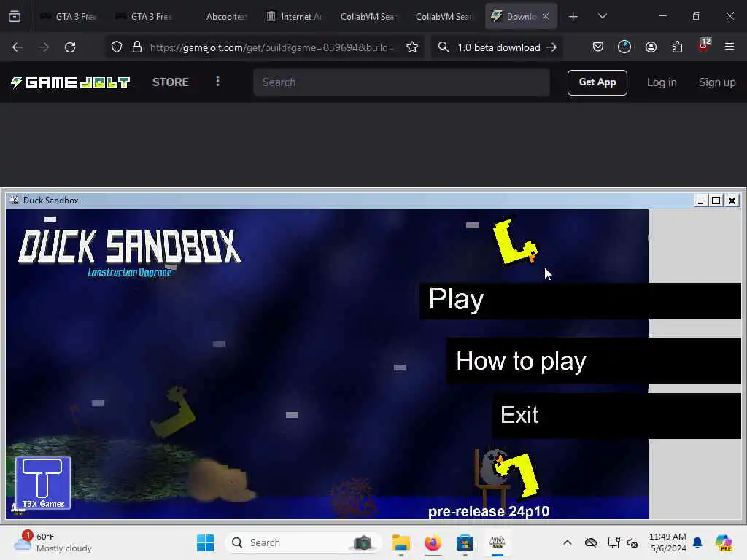Click Exit in Duck Sandbox menu
This screenshot has width=747, height=560.
616,415
